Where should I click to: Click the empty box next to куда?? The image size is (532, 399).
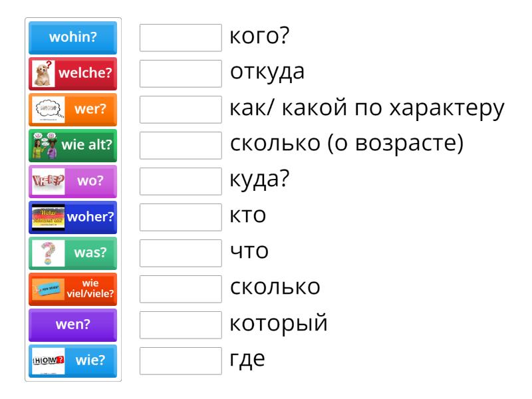[x=181, y=182]
